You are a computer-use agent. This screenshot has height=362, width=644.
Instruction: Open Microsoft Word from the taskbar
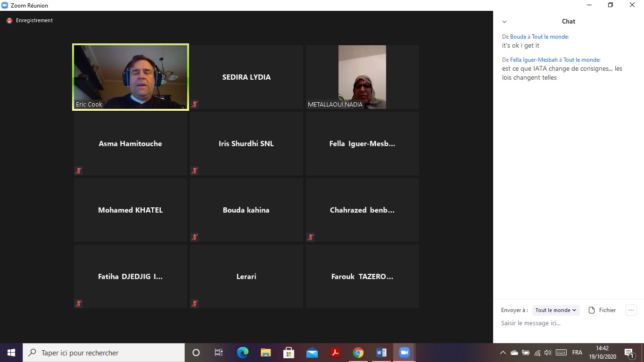[381, 353]
